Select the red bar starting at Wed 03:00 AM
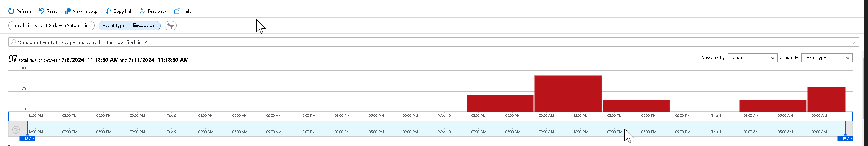Image resolution: width=868 pixels, height=146 pixels. (x=500, y=103)
